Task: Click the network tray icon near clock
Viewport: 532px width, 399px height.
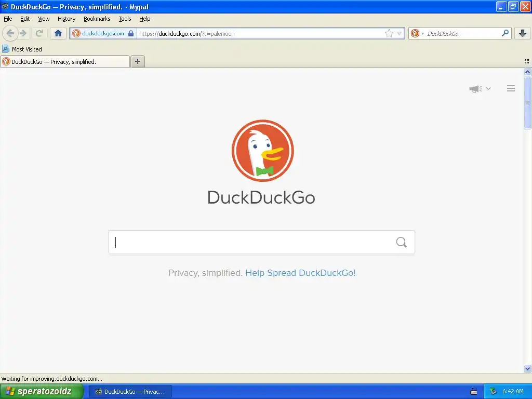Action: point(493,392)
